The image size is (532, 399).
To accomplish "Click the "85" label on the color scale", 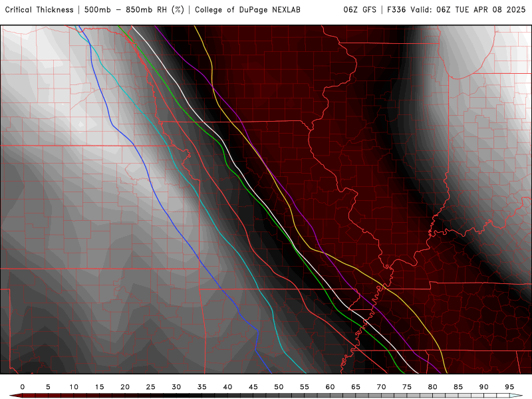I will click(458, 387).
